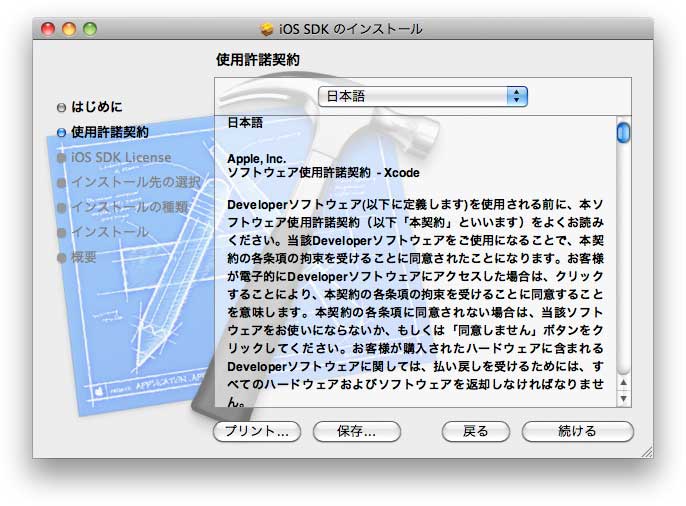Click the scrollbar down arrow

pos(623,398)
